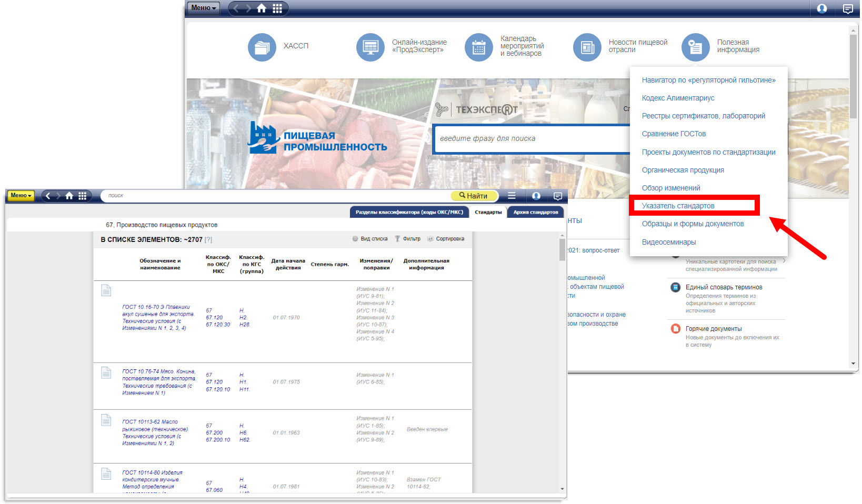
Task: Open user profile icon in front window
Action: click(x=536, y=196)
